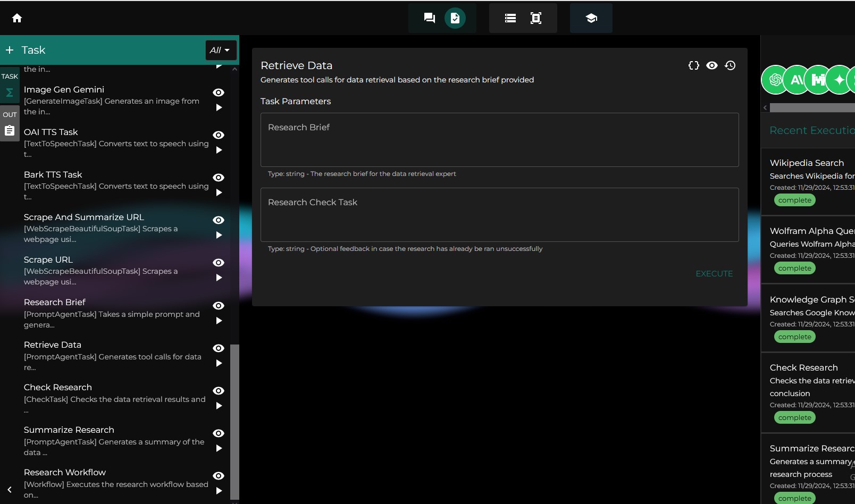Focus the Research Brief input field

coord(500,140)
